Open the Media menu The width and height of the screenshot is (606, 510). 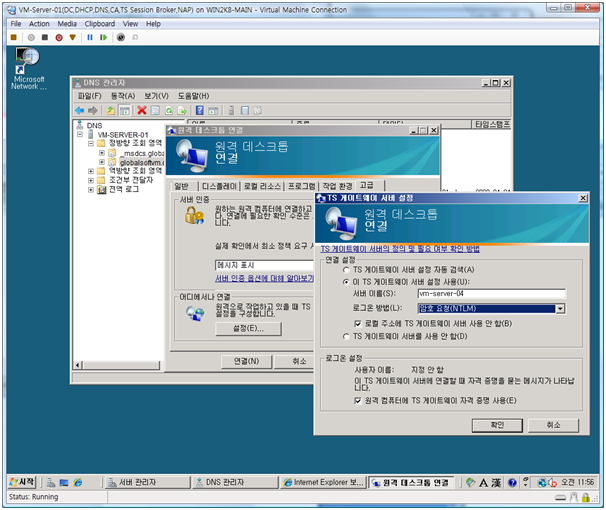tap(67, 24)
